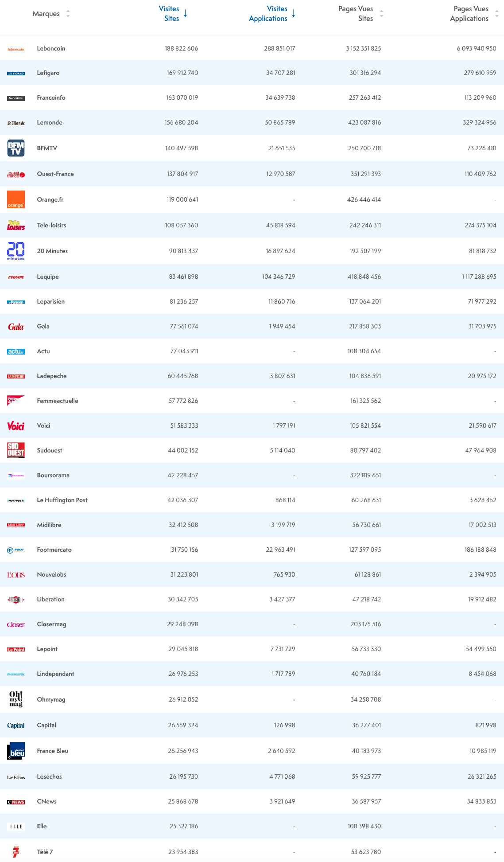Toggle Visites Applications sort arrow
504x862 pixels.
(x=293, y=14)
